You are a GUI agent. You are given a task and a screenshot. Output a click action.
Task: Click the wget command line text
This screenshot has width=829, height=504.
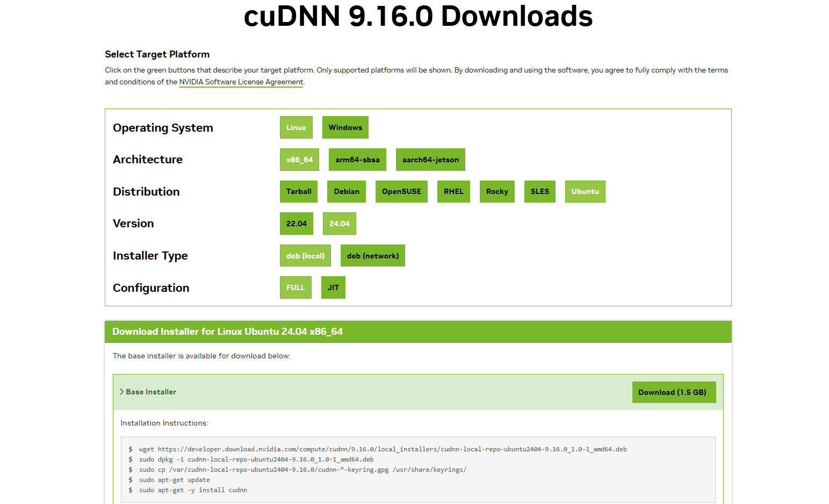[383, 449]
